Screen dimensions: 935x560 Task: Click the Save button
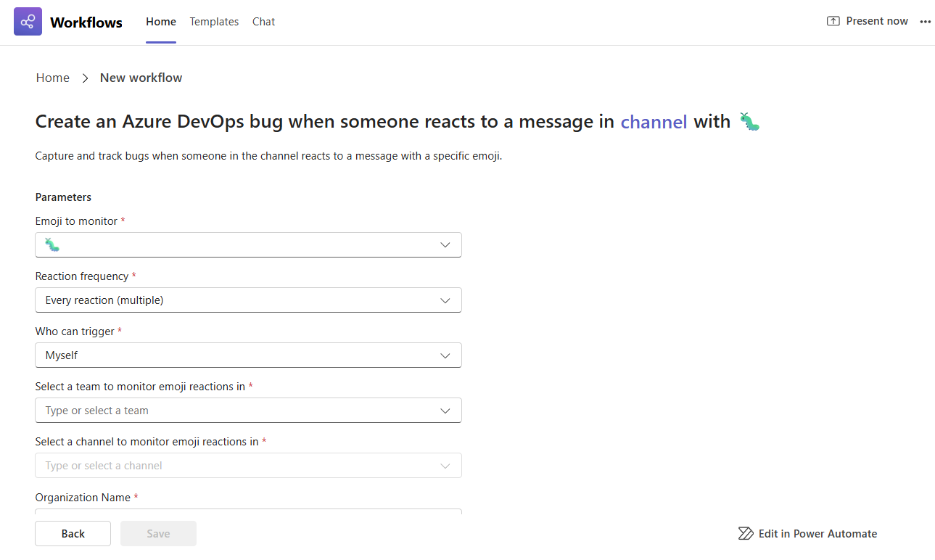(158, 533)
